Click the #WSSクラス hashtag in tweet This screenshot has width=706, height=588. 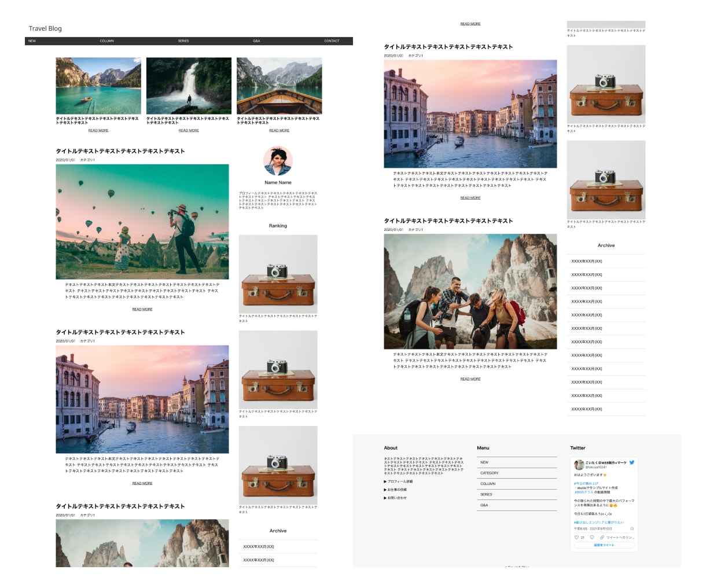tap(584, 492)
